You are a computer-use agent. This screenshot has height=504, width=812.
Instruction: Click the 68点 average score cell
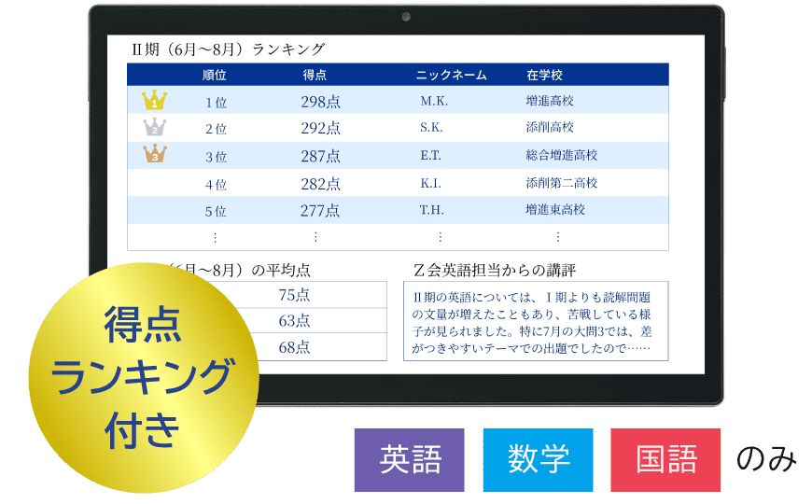pyautogui.click(x=294, y=347)
